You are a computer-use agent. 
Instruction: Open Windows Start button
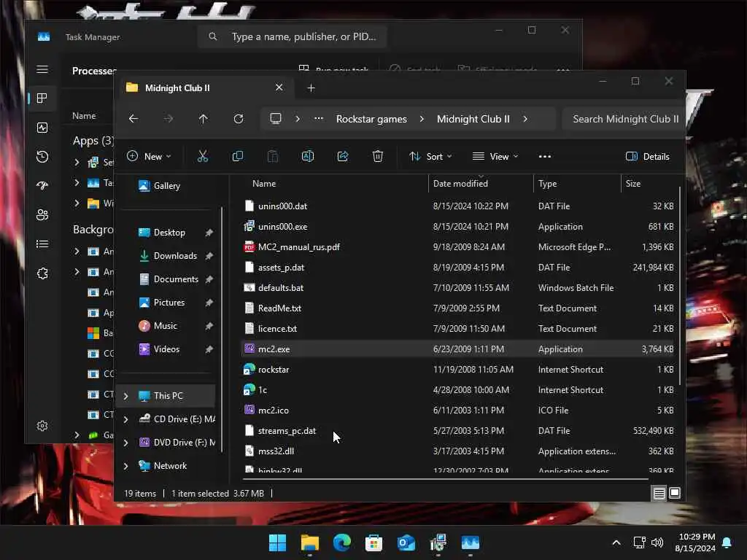(277, 542)
